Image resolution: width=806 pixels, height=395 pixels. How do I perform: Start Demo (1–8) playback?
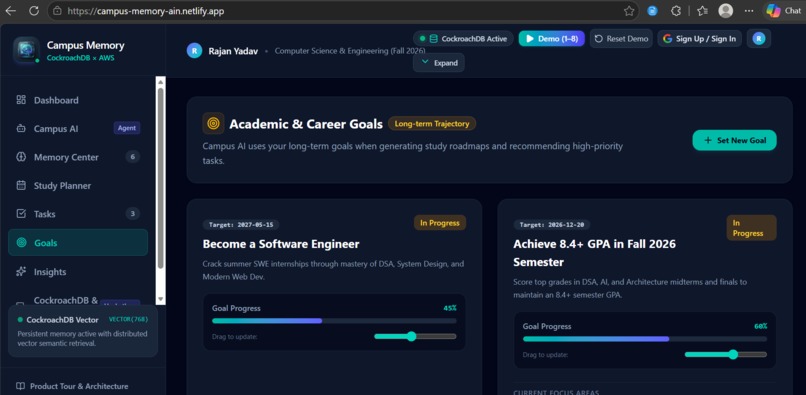[x=552, y=39]
